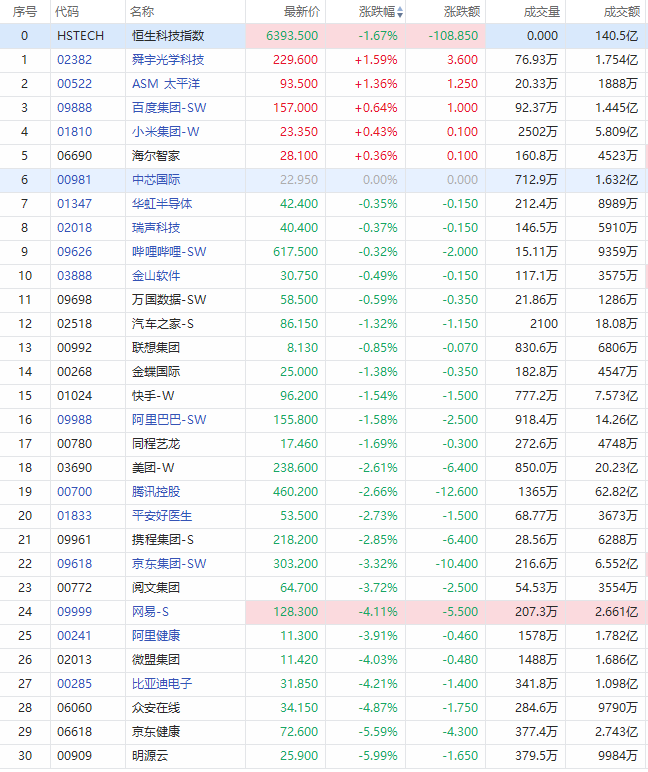The width and height of the screenshot is (648, 772).
Task: Select 联想集团 row name
Action: pyautogui.click(x=156, y=348)
